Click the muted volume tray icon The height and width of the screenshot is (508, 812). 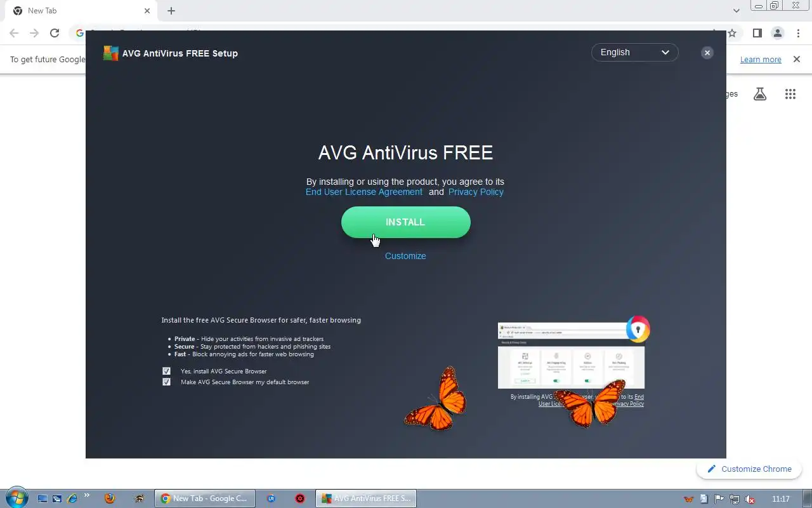coord(750,499)
